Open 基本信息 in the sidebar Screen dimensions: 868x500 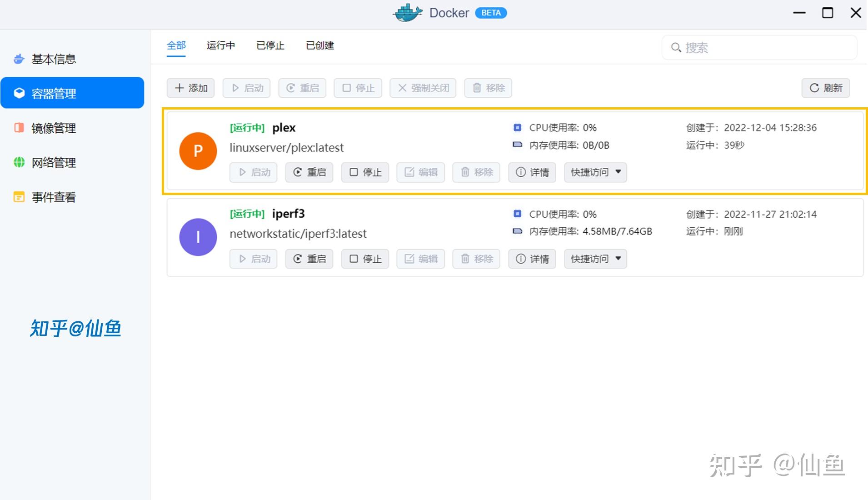coord(72,59)
